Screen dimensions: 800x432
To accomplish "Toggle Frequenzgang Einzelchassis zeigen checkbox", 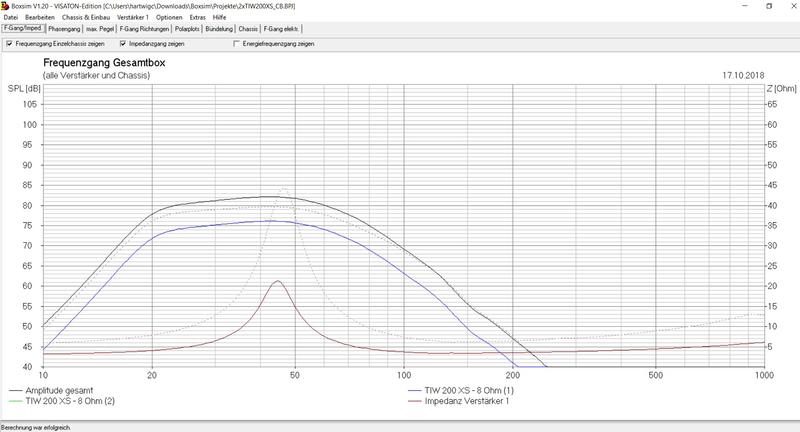I will 9,44.
